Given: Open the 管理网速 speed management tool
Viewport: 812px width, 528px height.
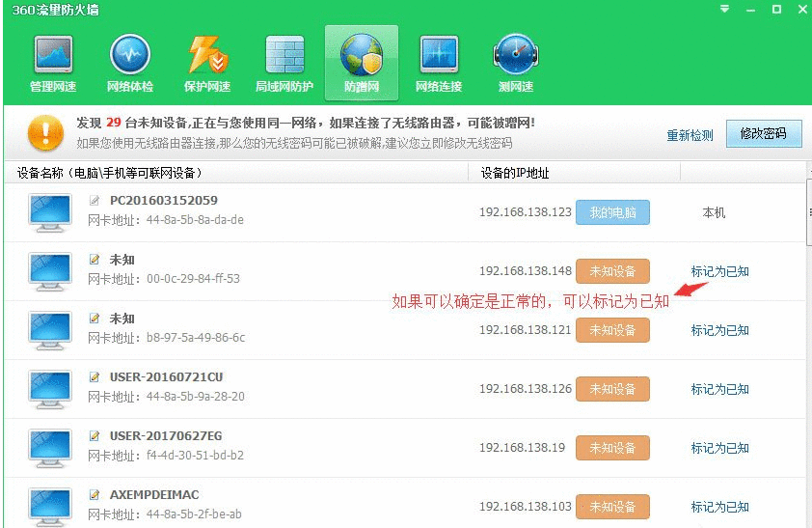Looking at the screenshot, I should click(53, 63).
